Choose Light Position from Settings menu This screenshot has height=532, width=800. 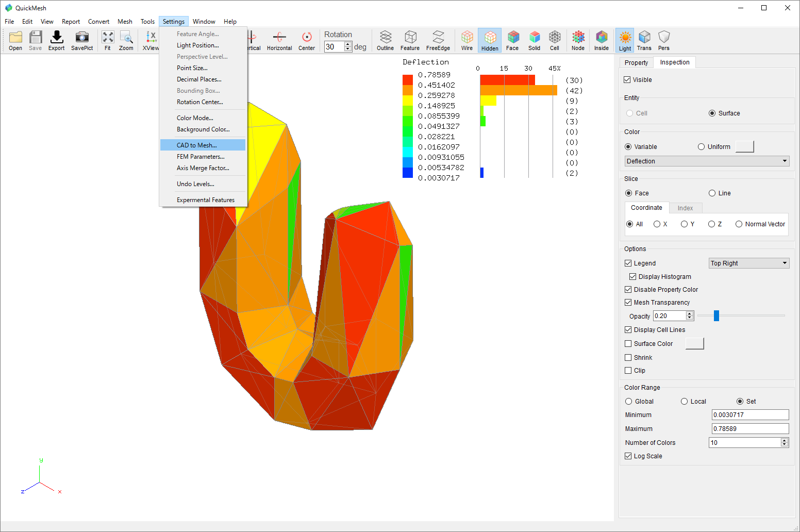point(203,45)
